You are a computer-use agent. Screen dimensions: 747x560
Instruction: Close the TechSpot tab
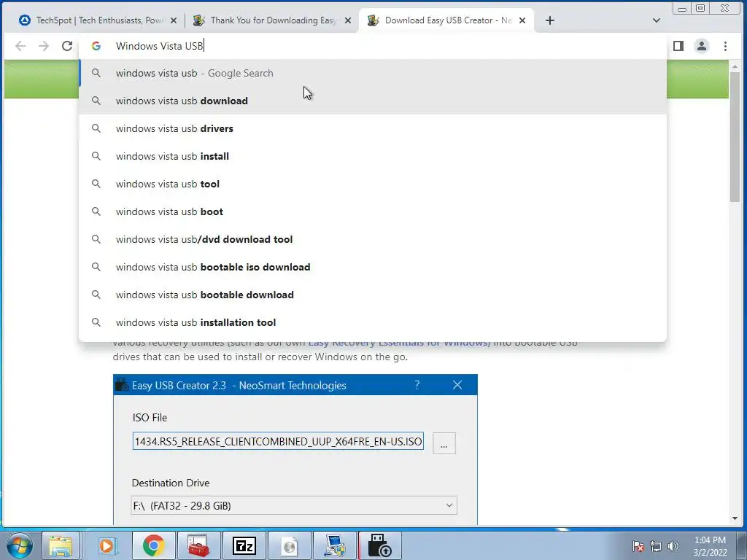point(174,20)
